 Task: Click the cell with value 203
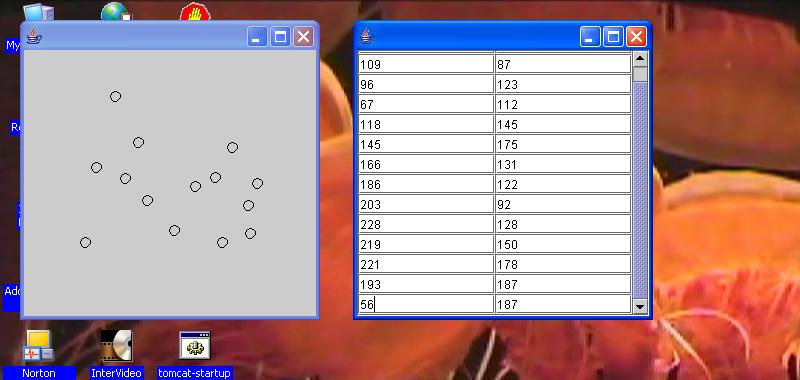click(426, 205)
